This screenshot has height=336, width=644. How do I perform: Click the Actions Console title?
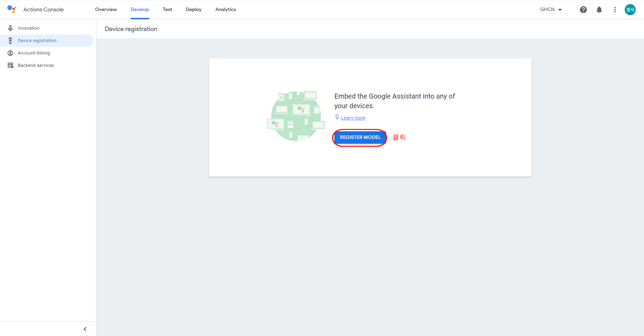point(43,10)
